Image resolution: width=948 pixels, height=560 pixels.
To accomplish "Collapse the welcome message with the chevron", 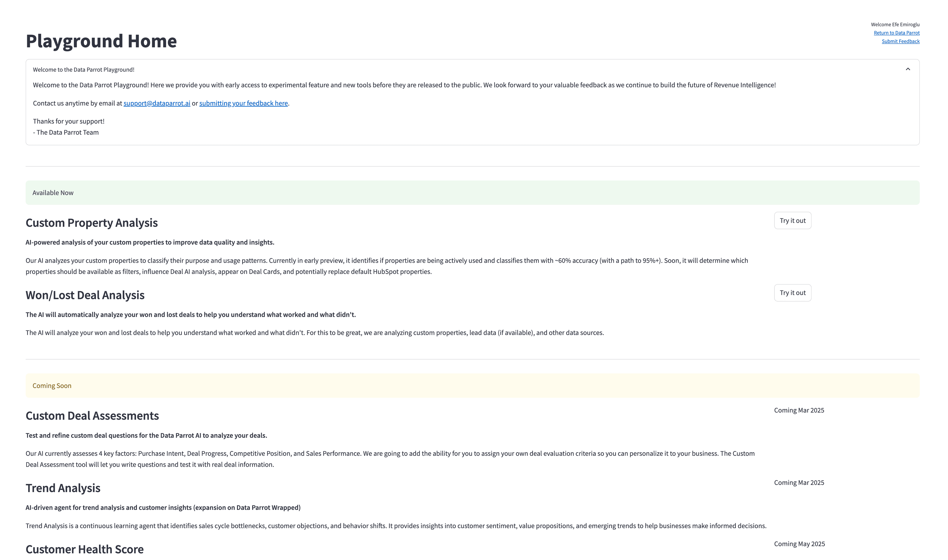I will (908, 69).
